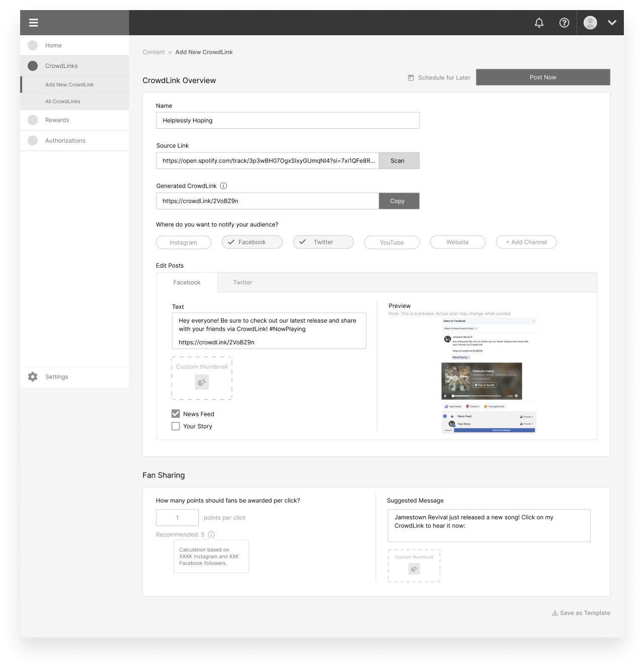Screen dimensions: 644x668
Task: Click the notification bell icon
Action: click(x=539, y=23)
